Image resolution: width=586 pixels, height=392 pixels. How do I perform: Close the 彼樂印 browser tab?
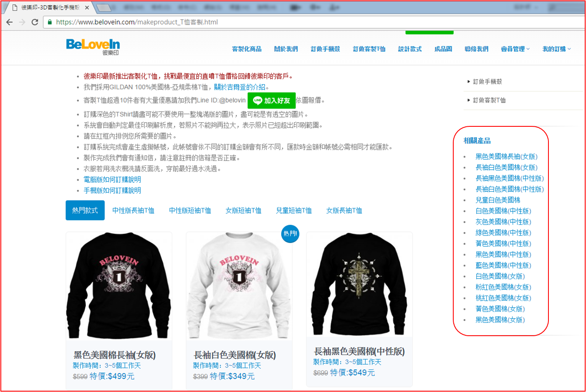87,8
